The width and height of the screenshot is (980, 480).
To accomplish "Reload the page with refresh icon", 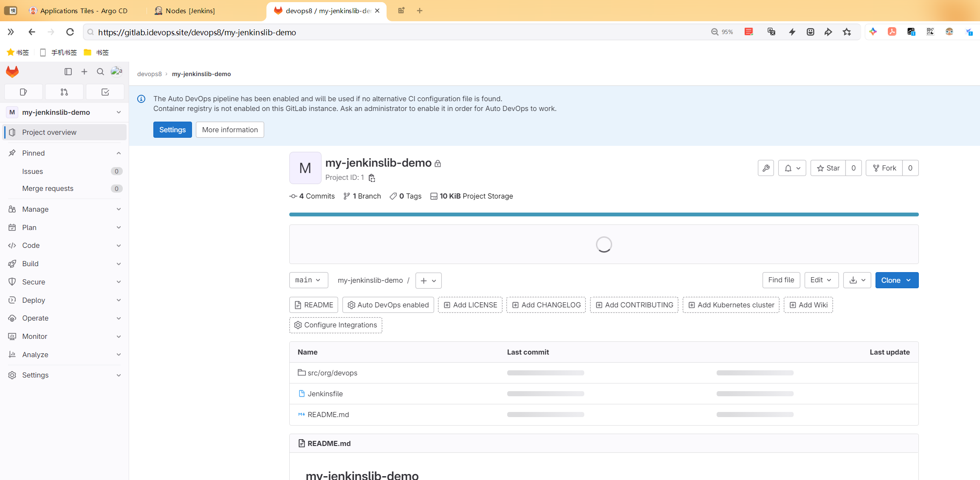I will click(70, 32).
